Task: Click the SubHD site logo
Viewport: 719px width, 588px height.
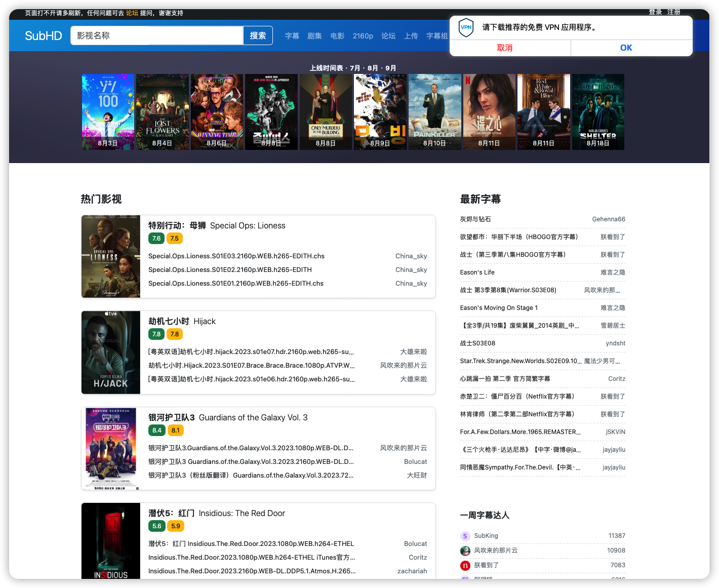Action: [x=43, y=35]
